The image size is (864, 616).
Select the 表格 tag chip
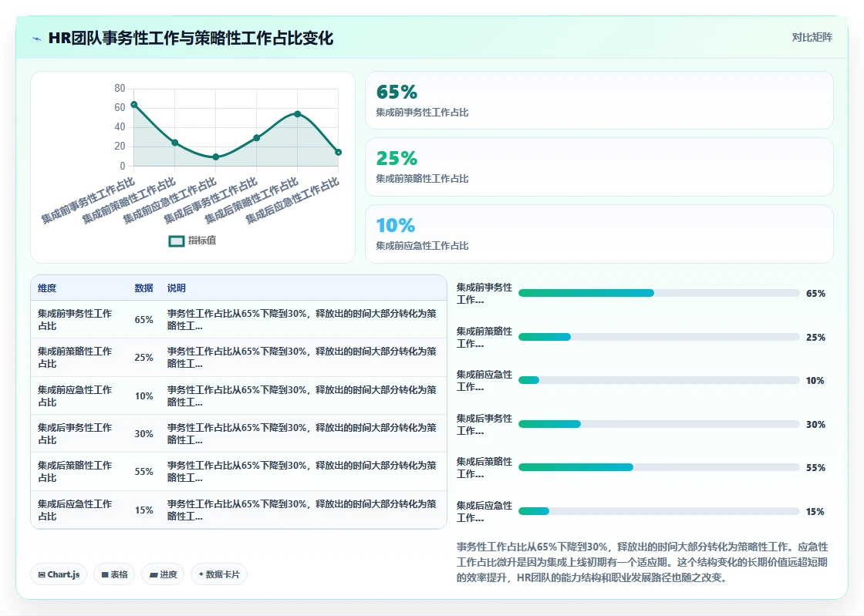(x=115, y=574)
